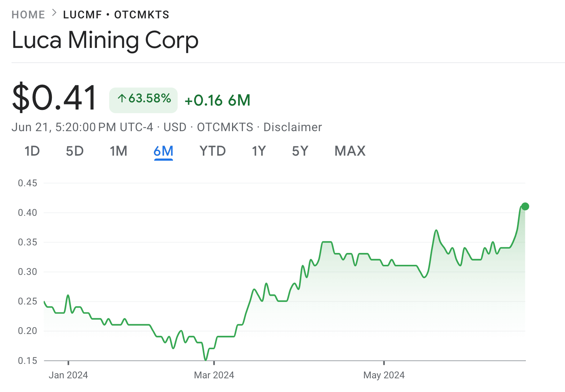This screenshot has width=565, height=392.
Task: Open the Disclaimer link
Action: (x=293, y=127)
